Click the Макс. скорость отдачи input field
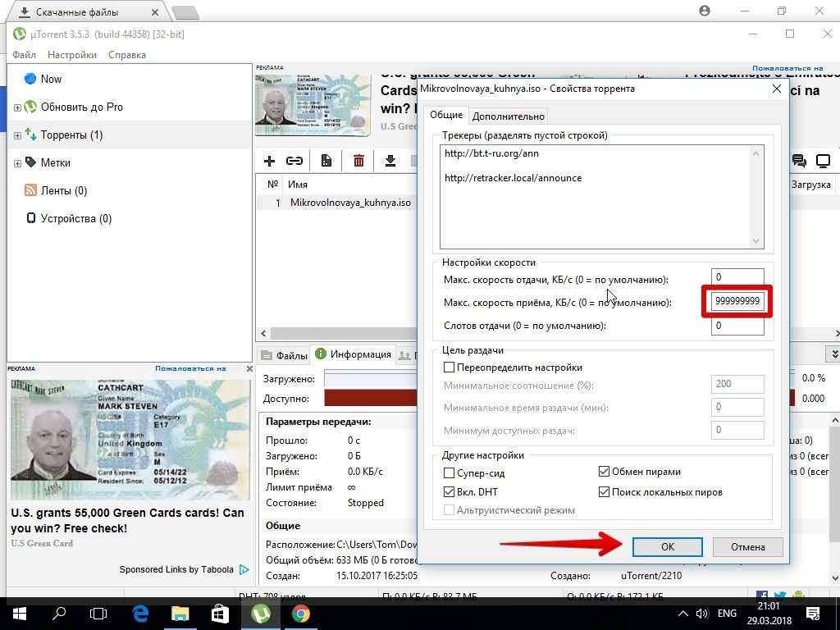The width and height of the screenshot is (840, 630). 737,277
